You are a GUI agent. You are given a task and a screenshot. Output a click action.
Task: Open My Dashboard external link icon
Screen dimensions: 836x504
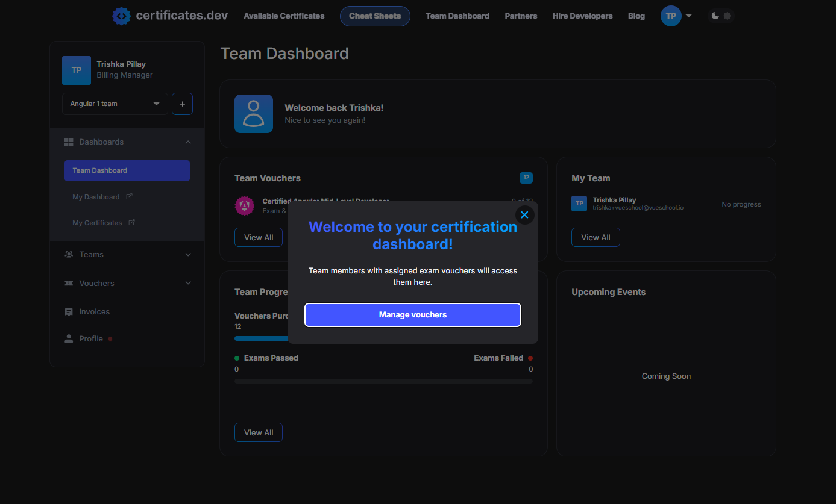tap(129, 197)
